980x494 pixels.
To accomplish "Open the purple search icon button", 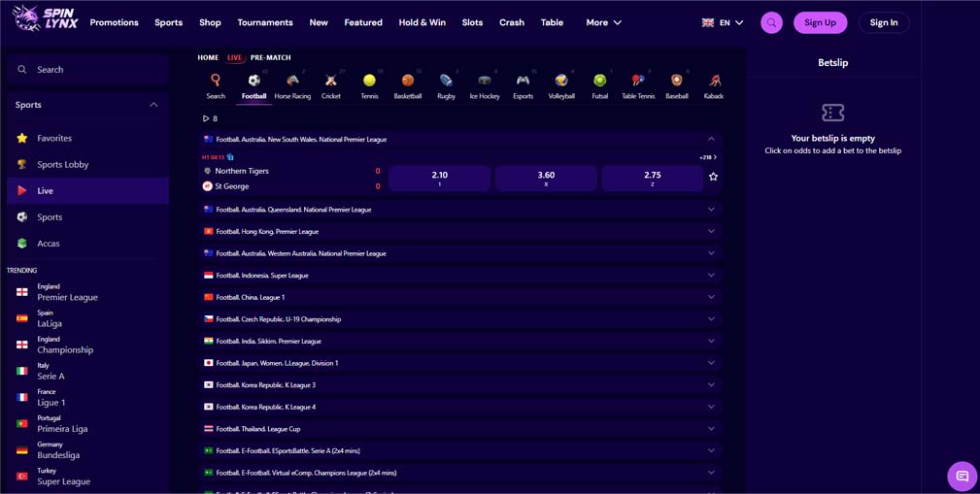I will 771,22.
